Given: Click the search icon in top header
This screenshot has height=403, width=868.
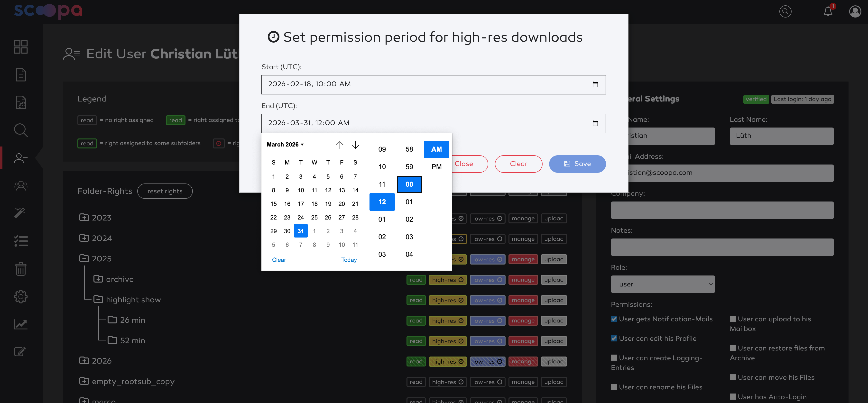Looking at the screenshot, I should click(x=785, y=11).
